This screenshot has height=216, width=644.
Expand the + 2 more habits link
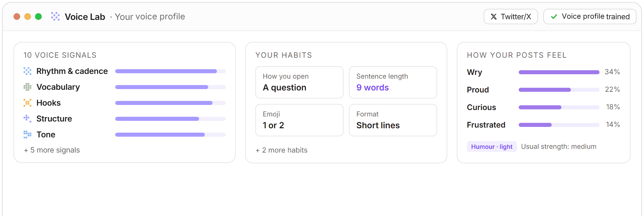tap(282, 150)
